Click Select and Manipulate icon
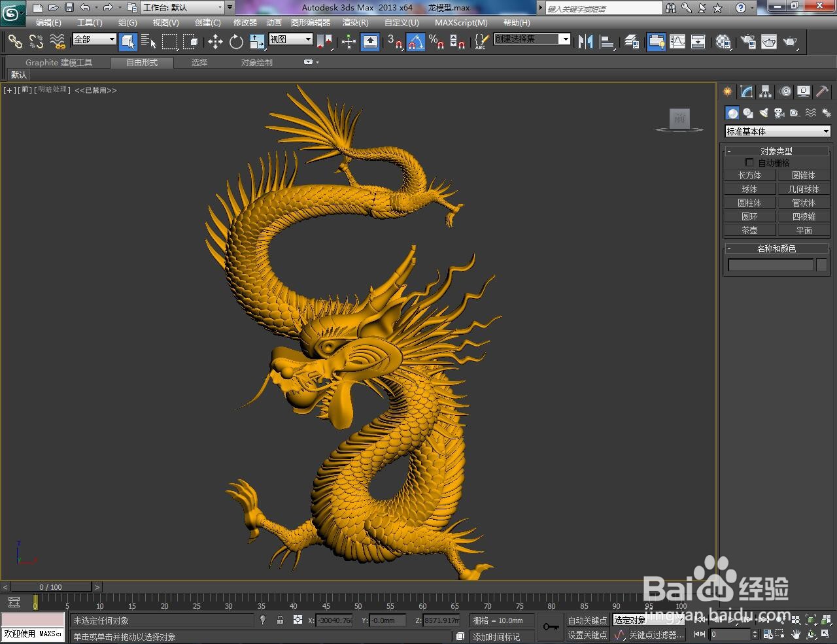Viewport: 837px width, 644px height. (x=349, y=42)
